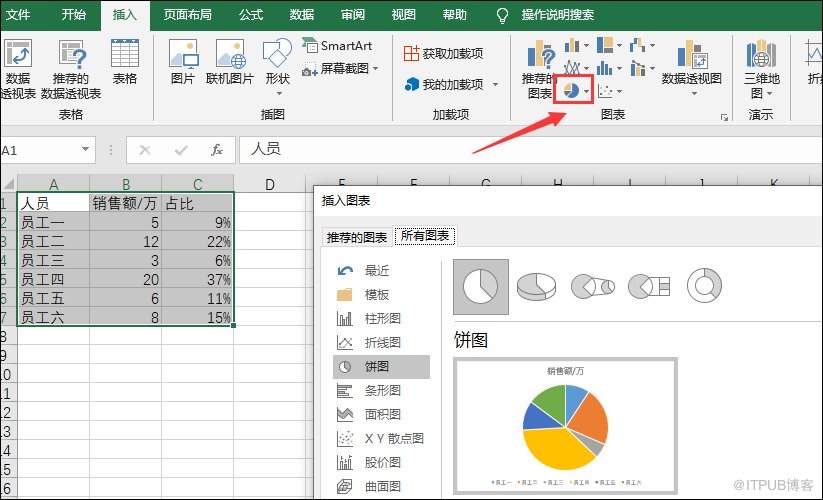Open the 形状 shapes dropdown

click(x=277, y=62)
